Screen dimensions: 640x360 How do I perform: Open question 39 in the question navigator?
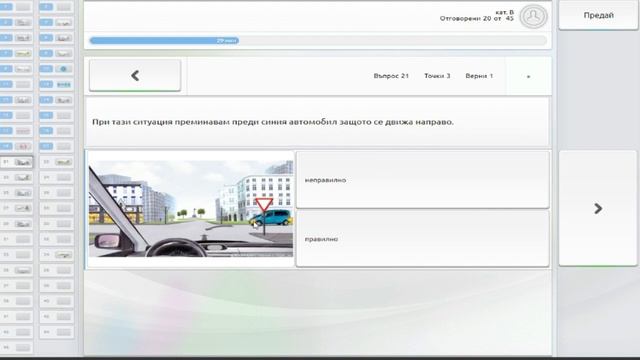pyautogui.click(x=16, y=302)
